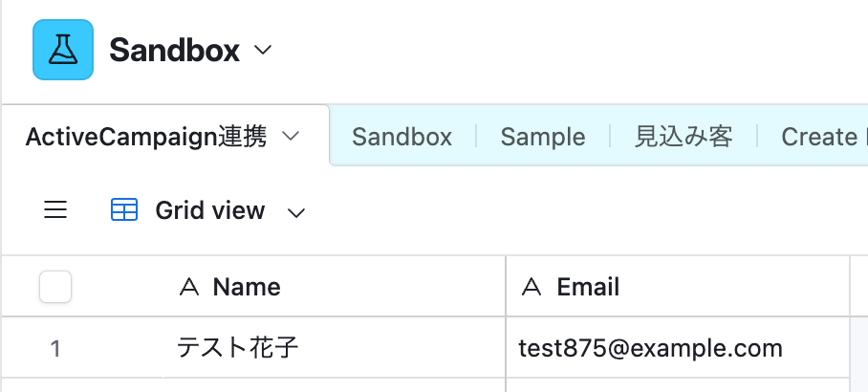868x392 pixels.
Task: Click the Grid view table icon
Action: tap(124, 210)
